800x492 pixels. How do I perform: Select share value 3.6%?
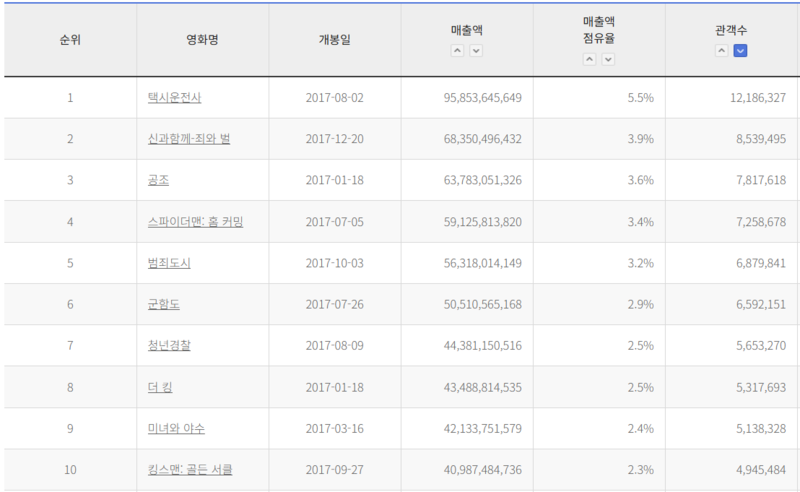coord(641,180)
